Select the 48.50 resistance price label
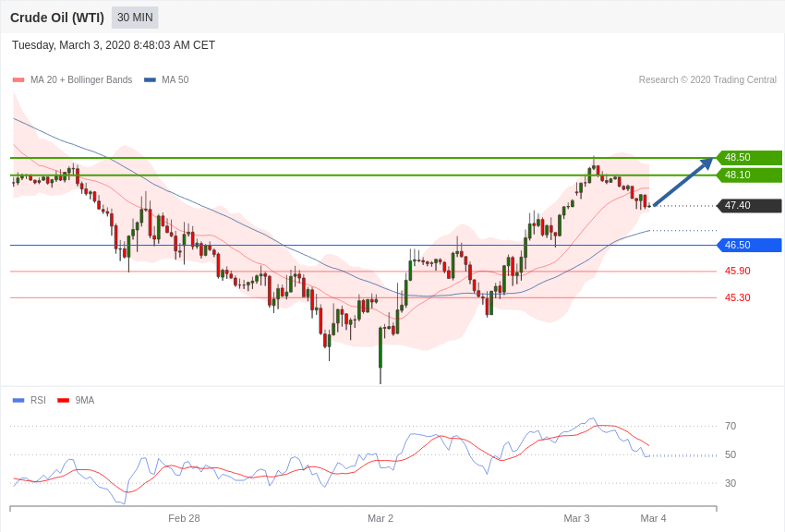This screenshot has height=532, width=785. [749, 157]
